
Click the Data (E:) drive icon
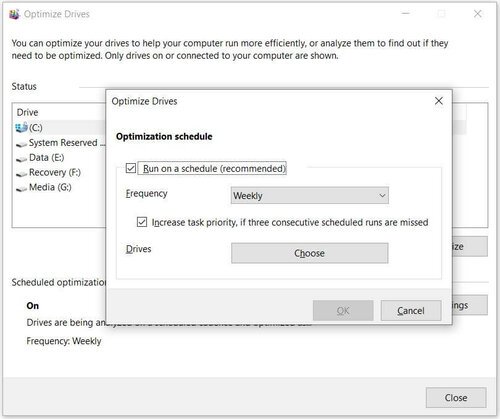[22, 159]
